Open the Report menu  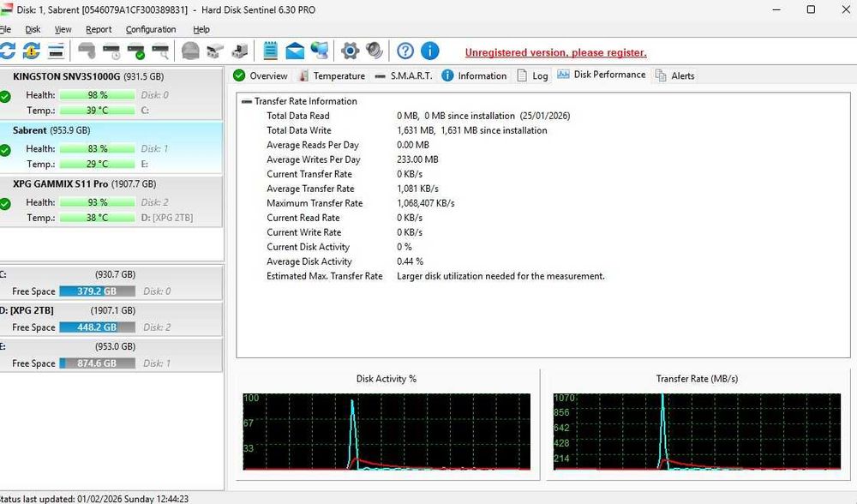(x=99, y=29)
